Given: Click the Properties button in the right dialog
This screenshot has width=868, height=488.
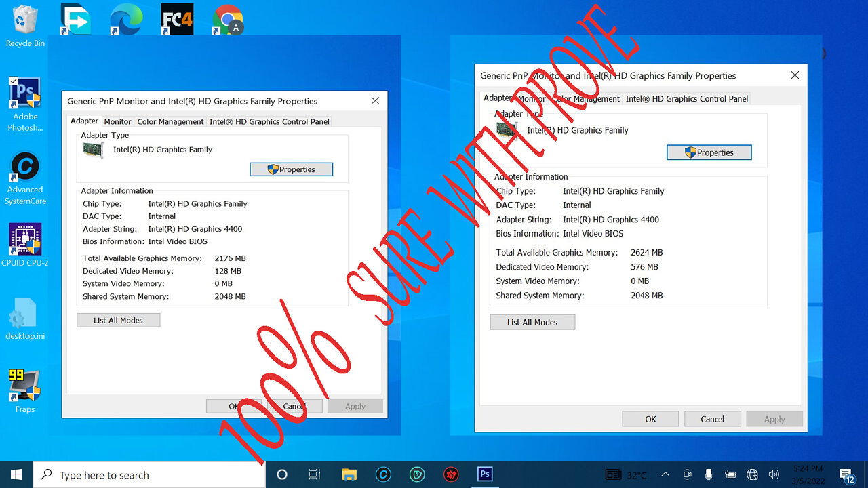Looking at the screenshot, I should click(x=709, y=152).
